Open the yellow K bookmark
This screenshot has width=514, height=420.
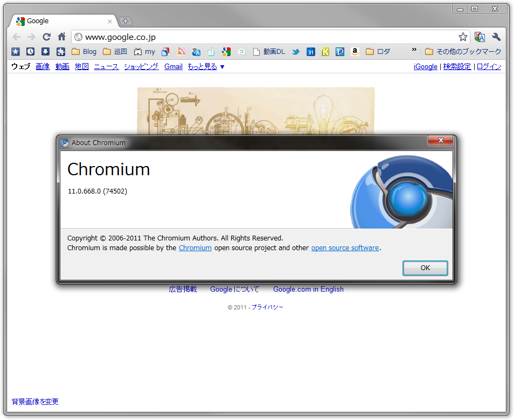coord(325,52)
